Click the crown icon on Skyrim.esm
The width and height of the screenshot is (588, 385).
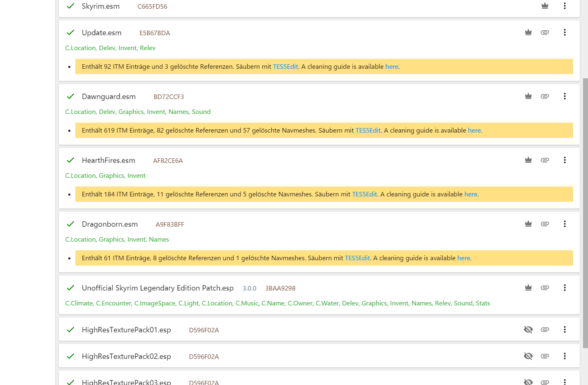pyautogui.click(x=545, y=6)
